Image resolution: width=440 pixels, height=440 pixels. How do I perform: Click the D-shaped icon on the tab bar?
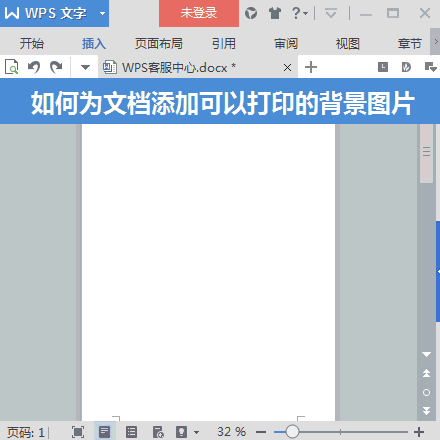(x=406, y=67)
